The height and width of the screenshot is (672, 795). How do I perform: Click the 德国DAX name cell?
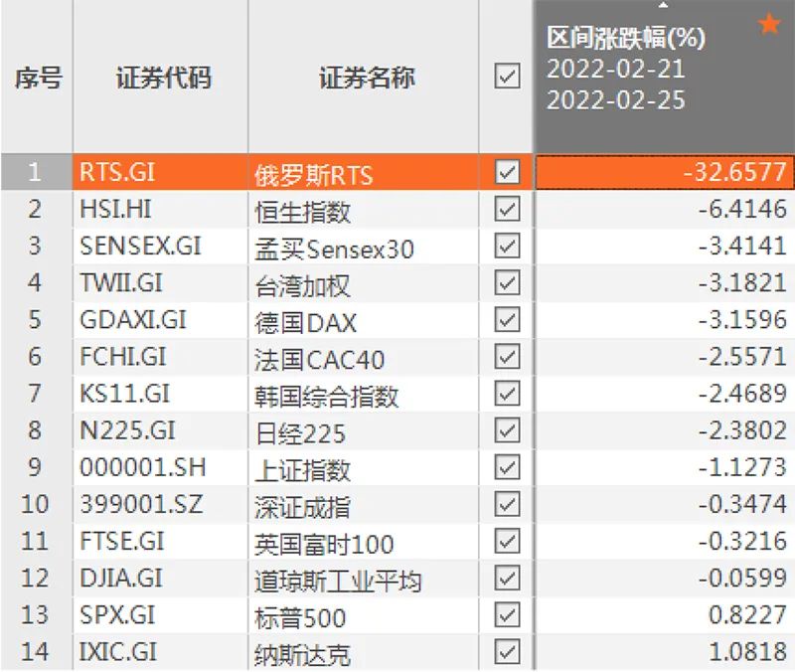click(364, 319)
